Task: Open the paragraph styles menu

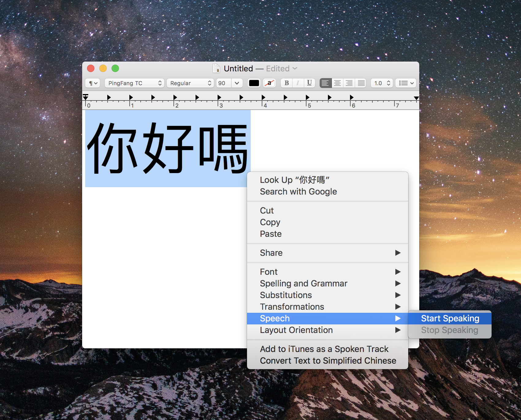Action: point(92,83)
